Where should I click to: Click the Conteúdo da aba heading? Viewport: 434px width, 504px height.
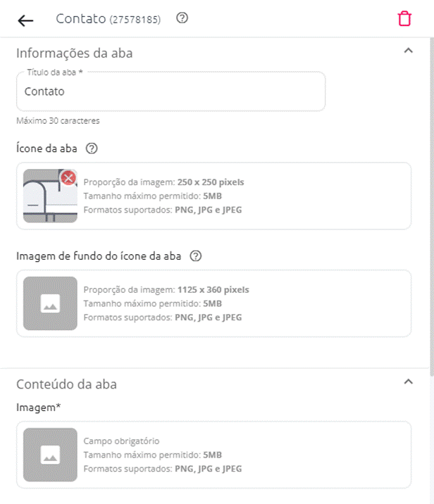pos(67,384)
